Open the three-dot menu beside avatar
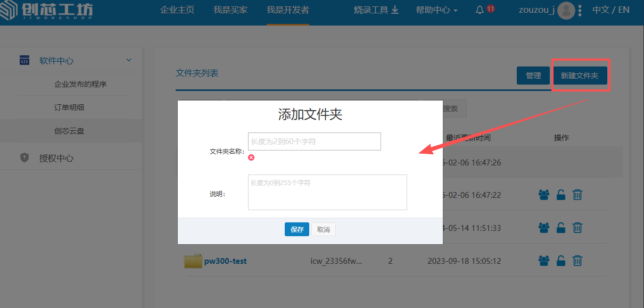The height and width of the screenshot is (308, 644). (x=580, y=10)
